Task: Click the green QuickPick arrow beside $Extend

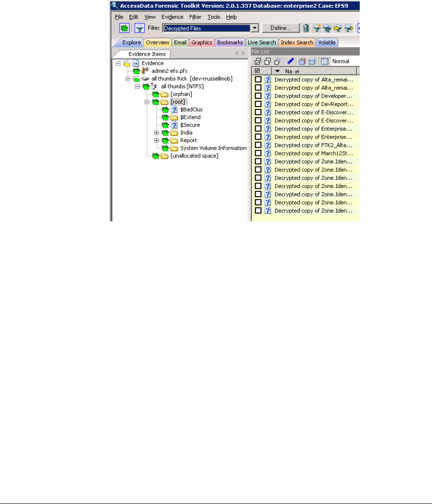Action: (165, 117)
